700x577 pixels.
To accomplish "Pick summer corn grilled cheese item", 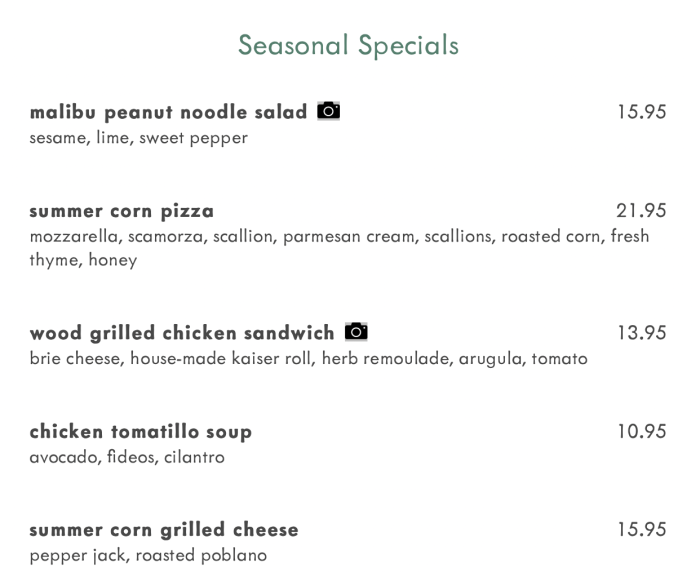I will click(x=164, y=529).
